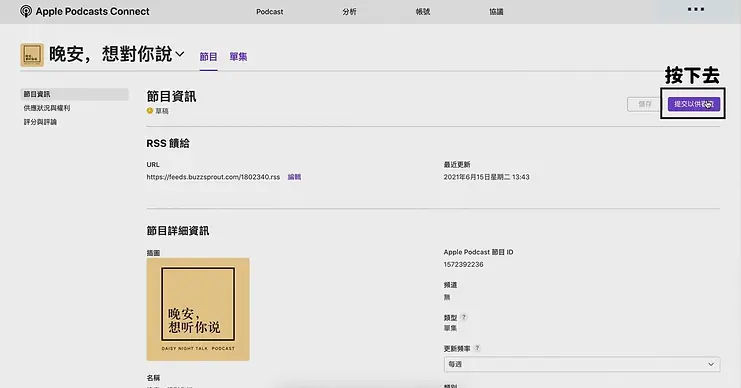Click the 晚安，想對你說 show title

click(x=111, y=54)
